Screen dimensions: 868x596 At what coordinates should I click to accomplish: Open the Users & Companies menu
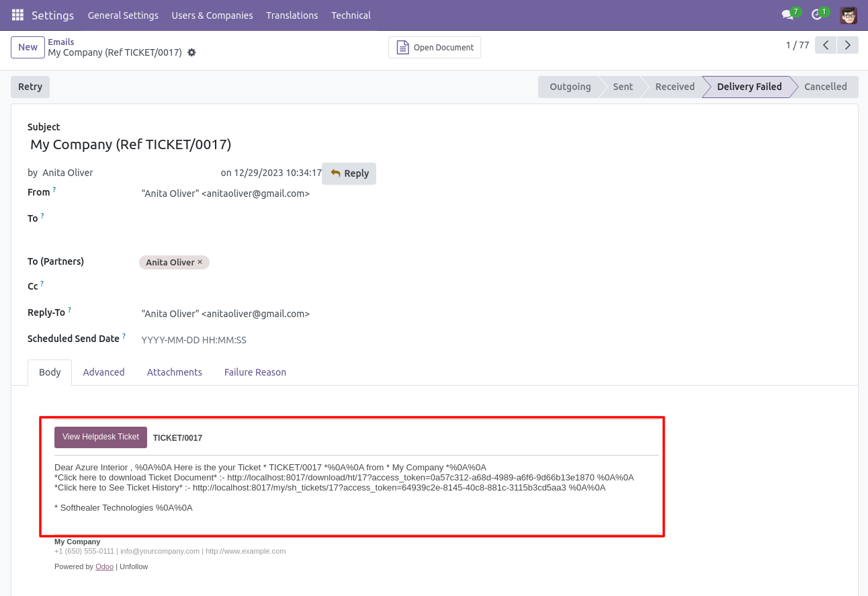[212, 15]
